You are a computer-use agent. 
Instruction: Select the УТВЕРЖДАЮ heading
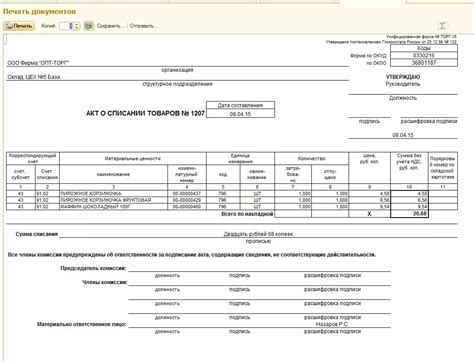pos(403,77)
